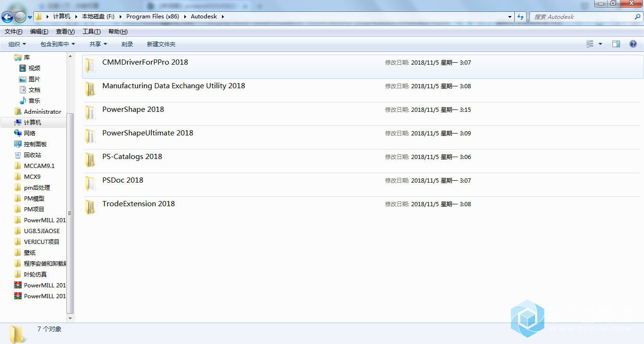Select 本地磁盘 (F:) in address bar
This screenshot has width=644, height=344.
(98, 17)
